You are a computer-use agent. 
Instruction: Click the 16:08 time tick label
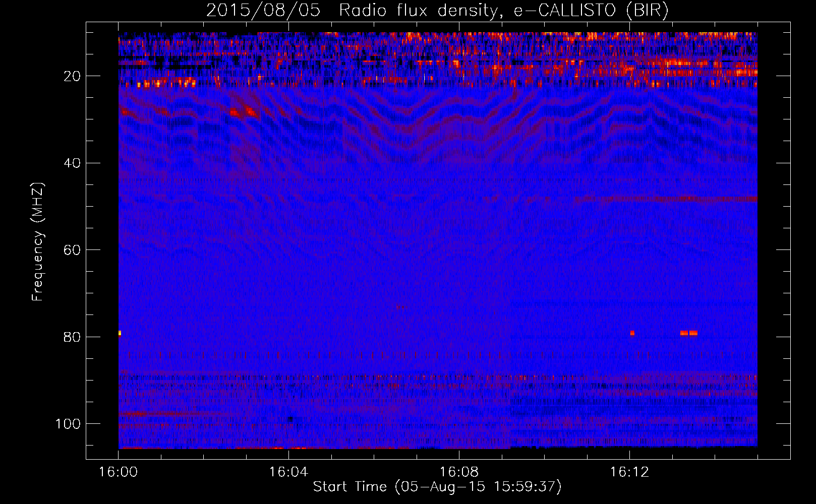[x=459, y=472]
